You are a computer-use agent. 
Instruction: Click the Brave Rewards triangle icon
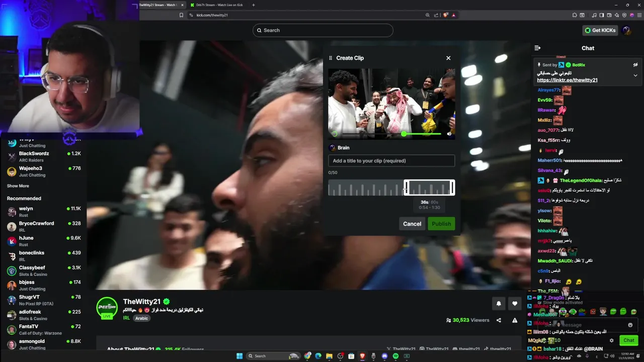coord(453,15)
